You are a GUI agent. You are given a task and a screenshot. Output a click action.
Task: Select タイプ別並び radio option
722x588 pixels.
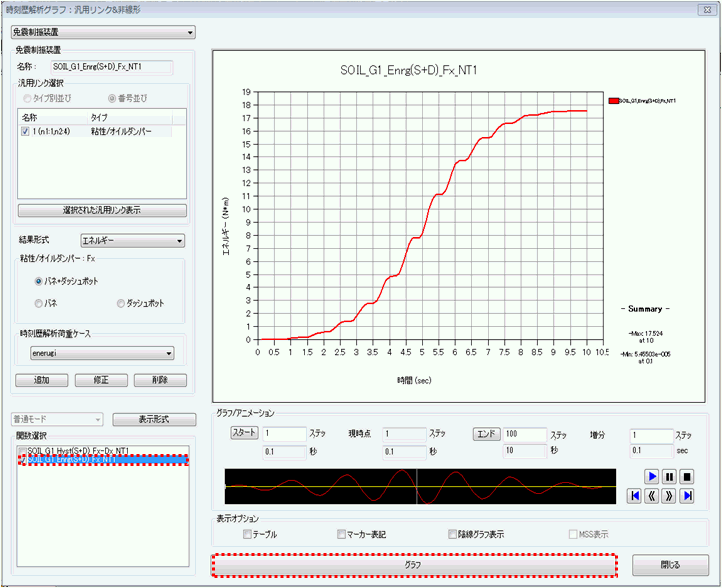pos(27,99)
